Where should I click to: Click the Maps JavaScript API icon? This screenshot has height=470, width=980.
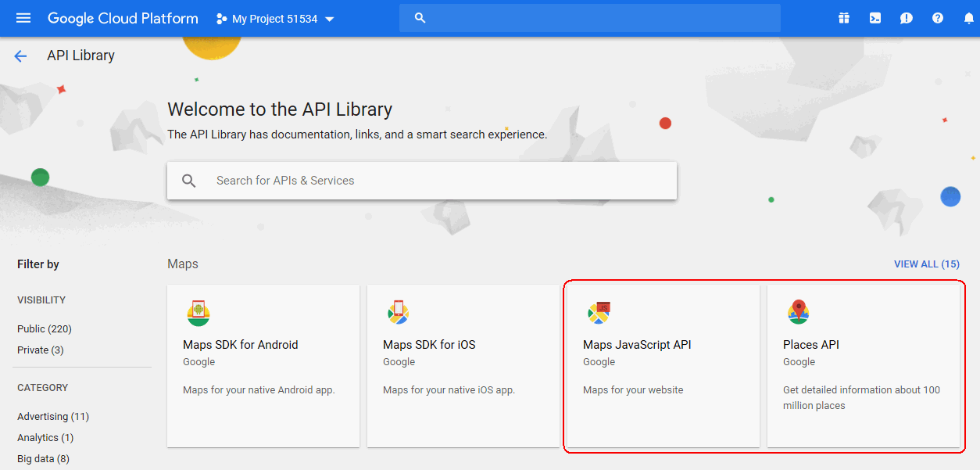[x=599, y=313]
